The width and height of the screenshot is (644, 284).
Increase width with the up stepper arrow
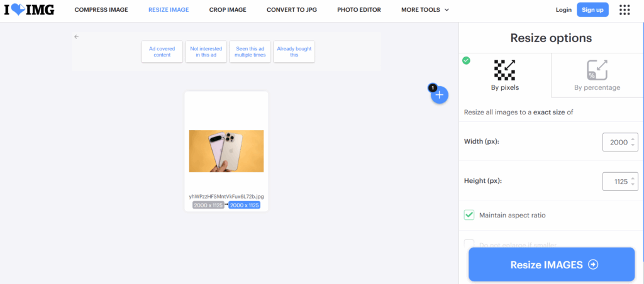(633, 138)
